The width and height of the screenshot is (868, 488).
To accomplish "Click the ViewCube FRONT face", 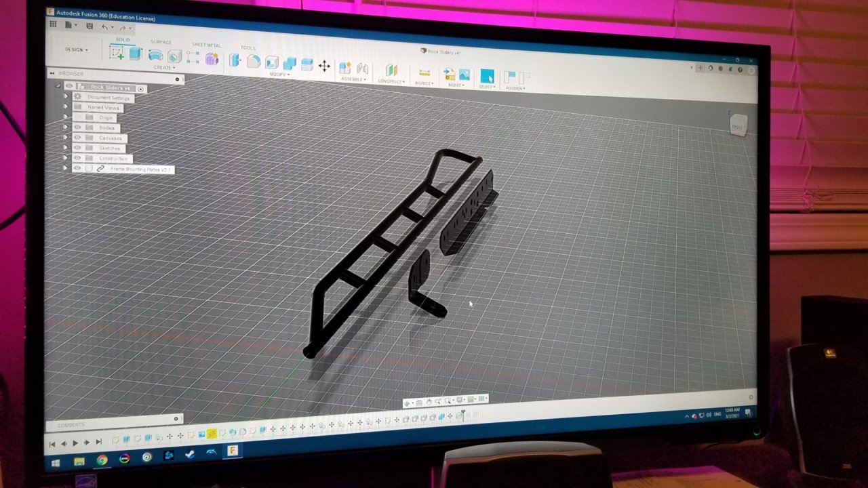I will pyautogui.click(x=737, y=127).
